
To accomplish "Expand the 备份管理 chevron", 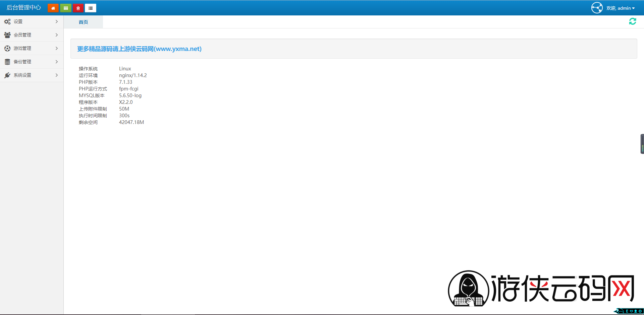I will tap(57, 62).
